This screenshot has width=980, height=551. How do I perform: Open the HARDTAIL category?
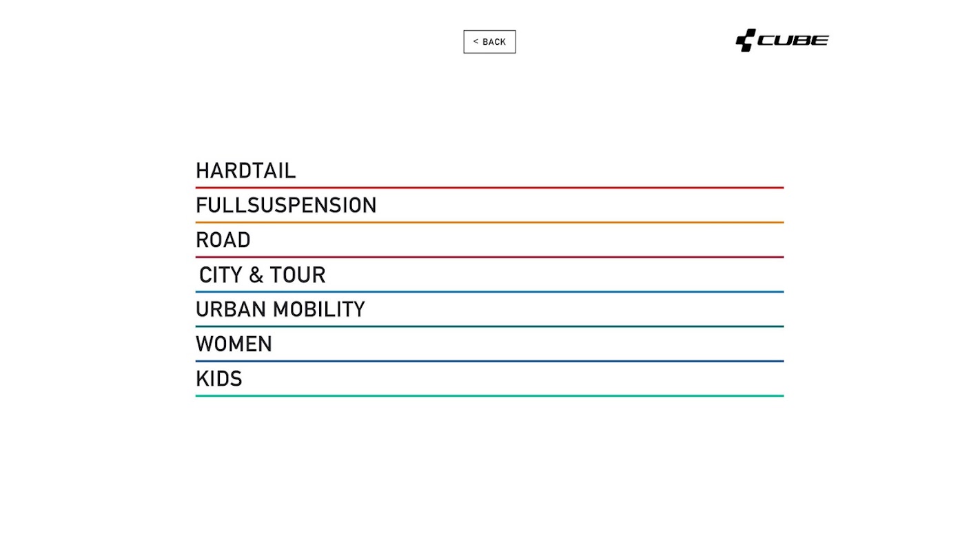(x=245, y=171)
